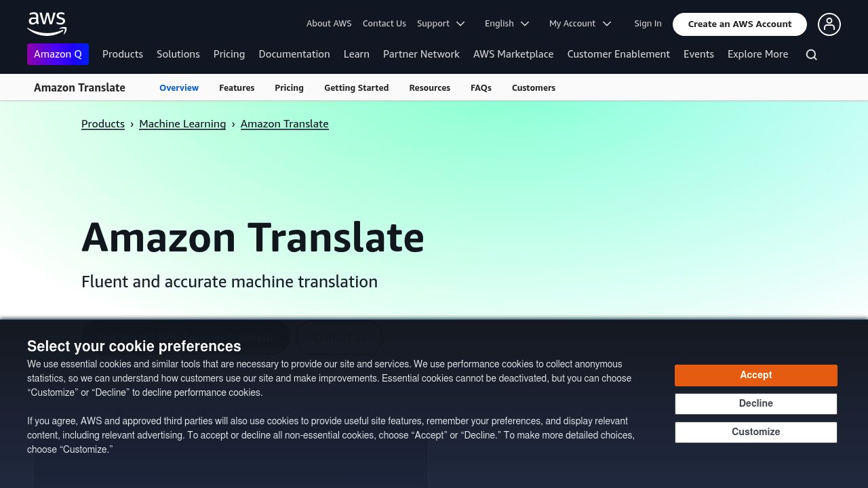Open the Documentation menu
This screenshot has width=868, height=488.
294,54
